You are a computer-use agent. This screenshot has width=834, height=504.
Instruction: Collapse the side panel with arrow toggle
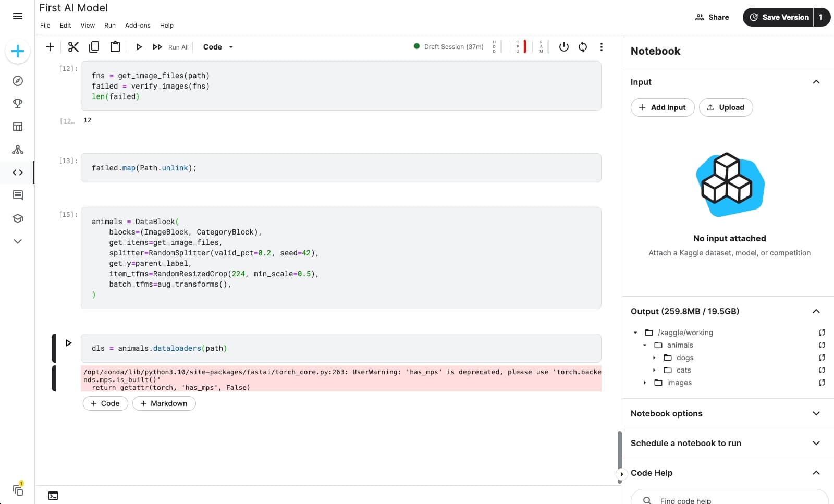621,474
